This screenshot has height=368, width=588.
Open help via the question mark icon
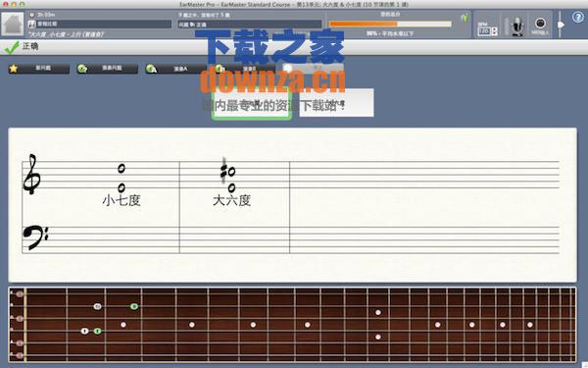578,18
